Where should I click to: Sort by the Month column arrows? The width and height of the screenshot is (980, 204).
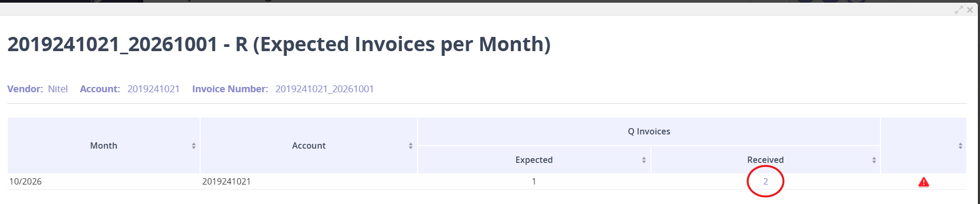(194, 146)
